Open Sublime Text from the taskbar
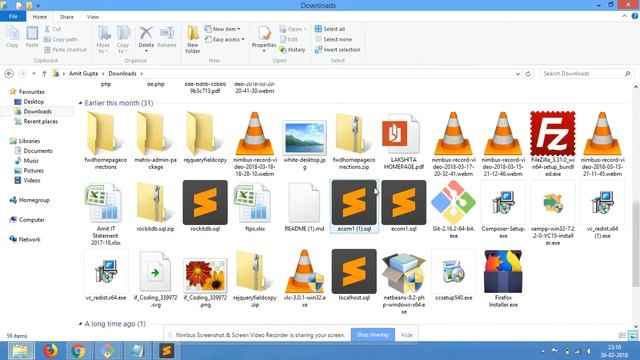Image resolution: width=640 pixels, height=360 pixels. click(x=167, y=351)
